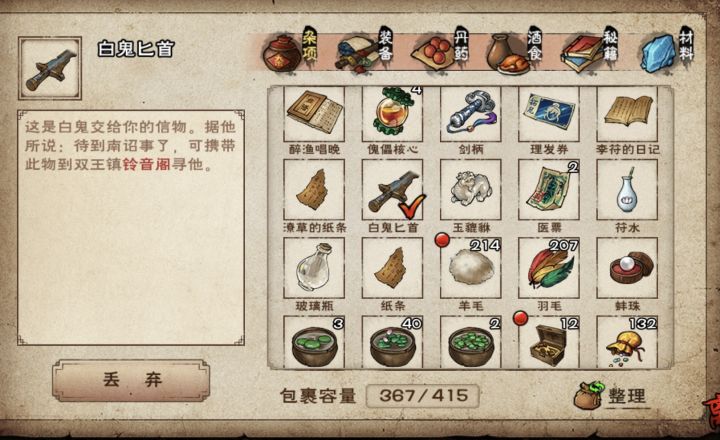Image resolution: width=720 pixels, height=440 pixels.
Task: Switch to the 丹药 pills tab
Action: [x=441, y=51]
